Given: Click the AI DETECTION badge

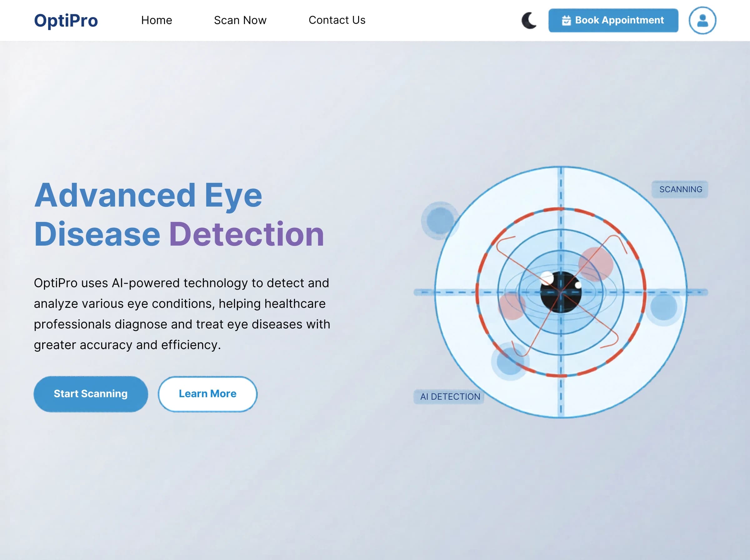Looking at the screenshot, I should click(450, 396).
